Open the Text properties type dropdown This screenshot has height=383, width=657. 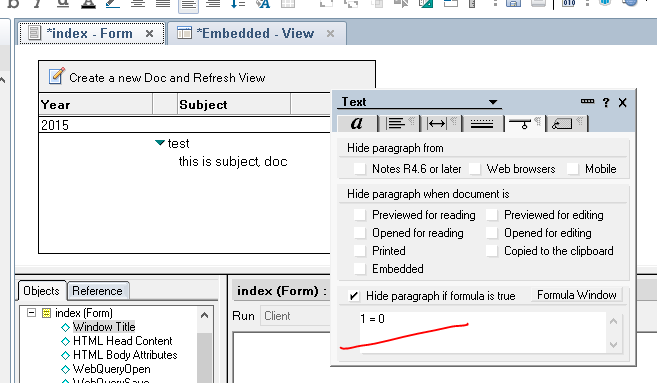(493, 102)
